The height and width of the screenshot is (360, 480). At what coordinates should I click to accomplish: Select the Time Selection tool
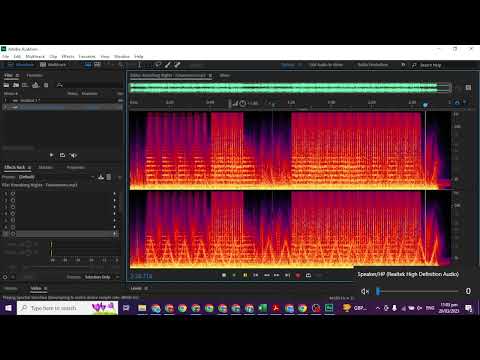click(140, 65)
